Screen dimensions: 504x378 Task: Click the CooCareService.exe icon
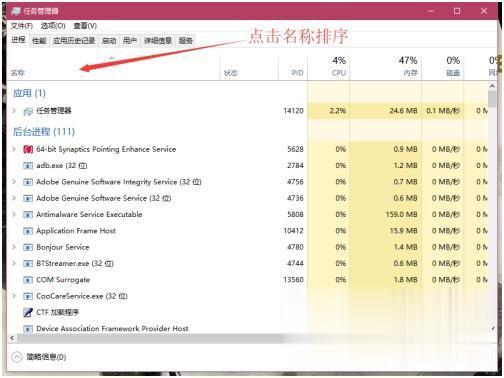pos(28,296)
